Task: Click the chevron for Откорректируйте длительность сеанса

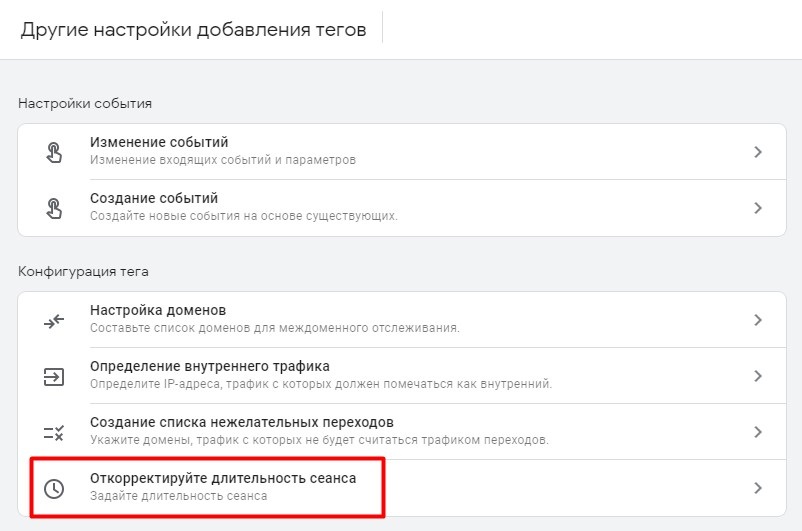Action: coord(758,488)
